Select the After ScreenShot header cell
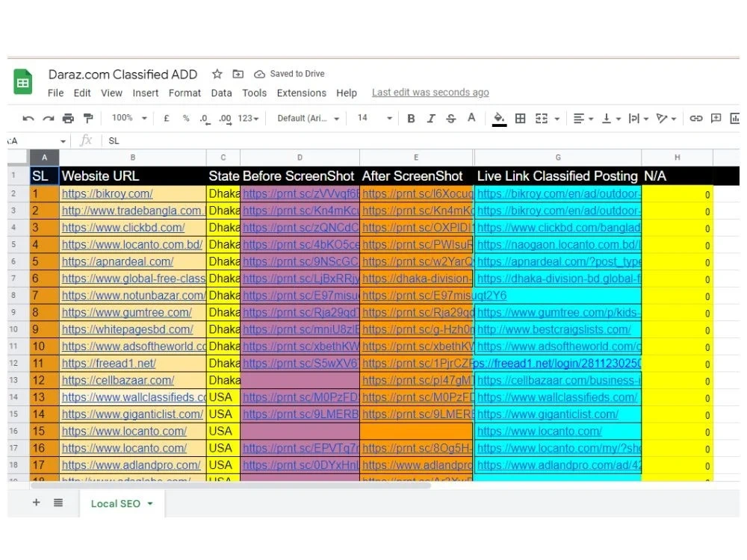This screenshot has width=747, height=560. tap(416, 176)
